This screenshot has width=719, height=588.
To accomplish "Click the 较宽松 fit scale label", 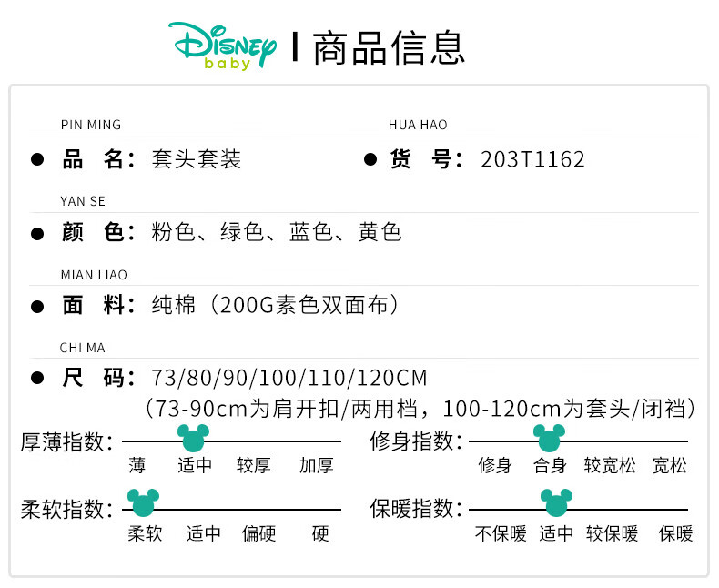I will click(x=610, y=465).
